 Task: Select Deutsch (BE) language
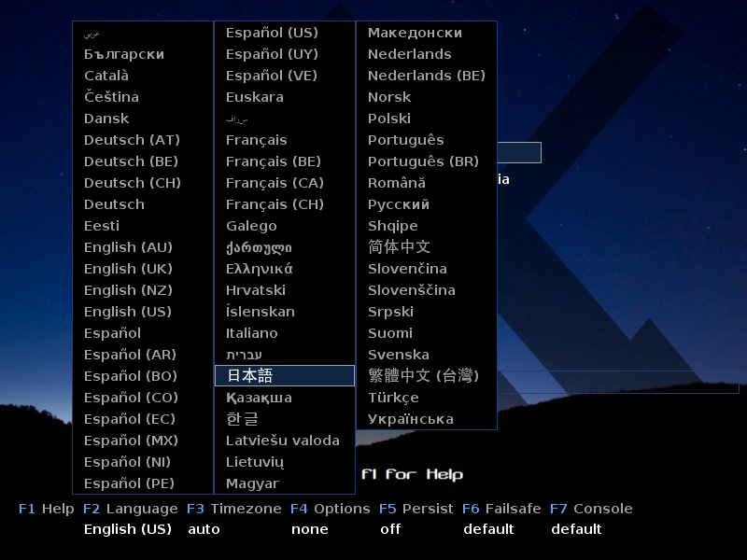131,161
